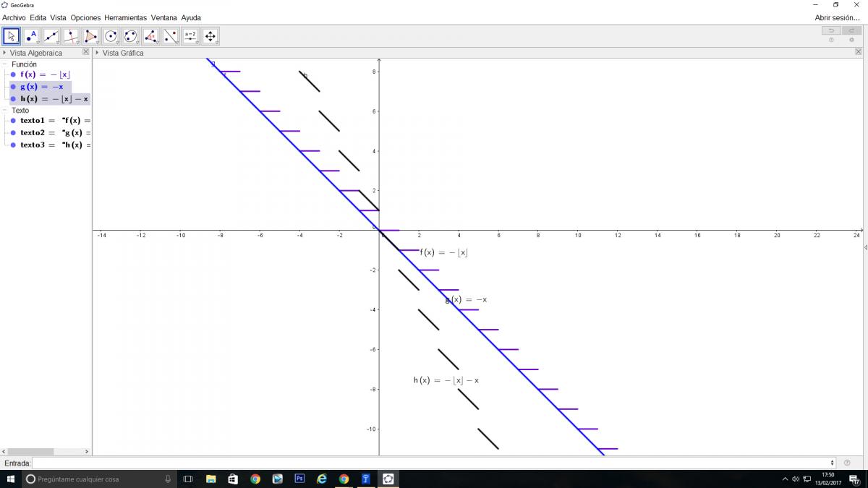This screenshot has height=488, width=868.
Task: Hide g(x) = −x using its bullet
Action: coord(13,87)
